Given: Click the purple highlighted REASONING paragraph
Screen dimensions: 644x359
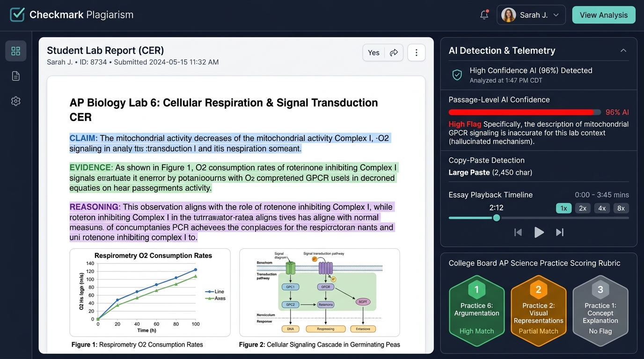Looking at the screenshot, I should click(x=232, y=223).
